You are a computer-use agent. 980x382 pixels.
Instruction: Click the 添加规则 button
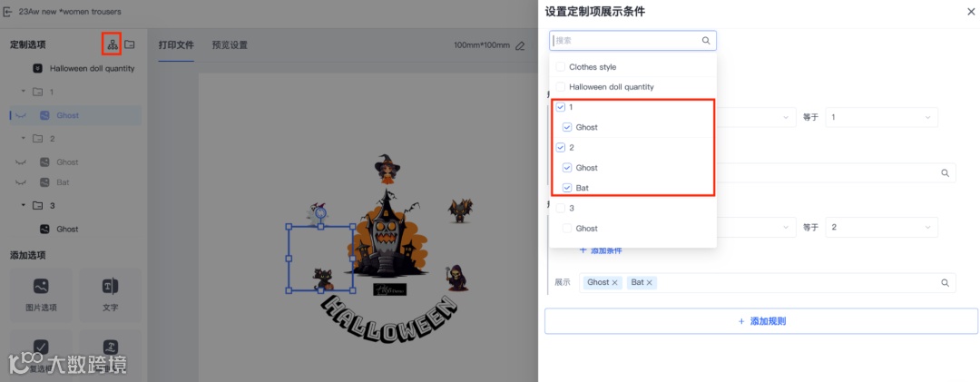tap(761, 321)
